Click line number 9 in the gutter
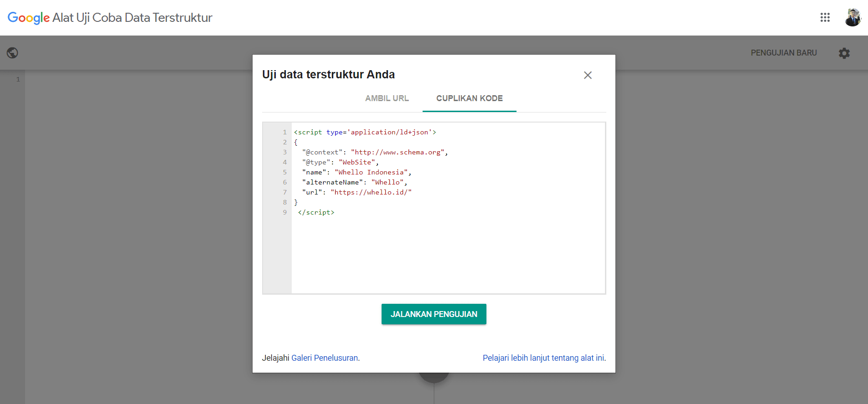 point(284,212)
